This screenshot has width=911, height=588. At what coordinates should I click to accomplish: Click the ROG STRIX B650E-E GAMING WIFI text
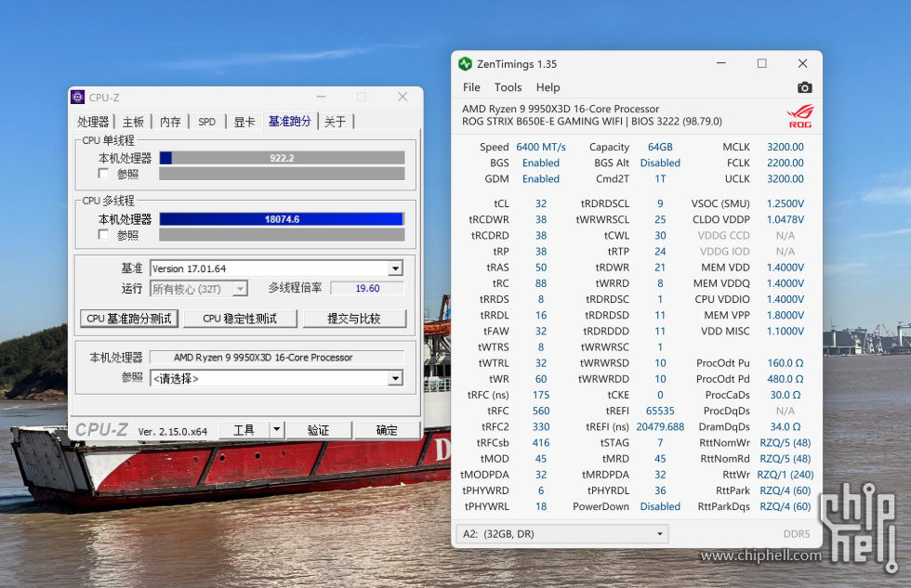point(541,122)
